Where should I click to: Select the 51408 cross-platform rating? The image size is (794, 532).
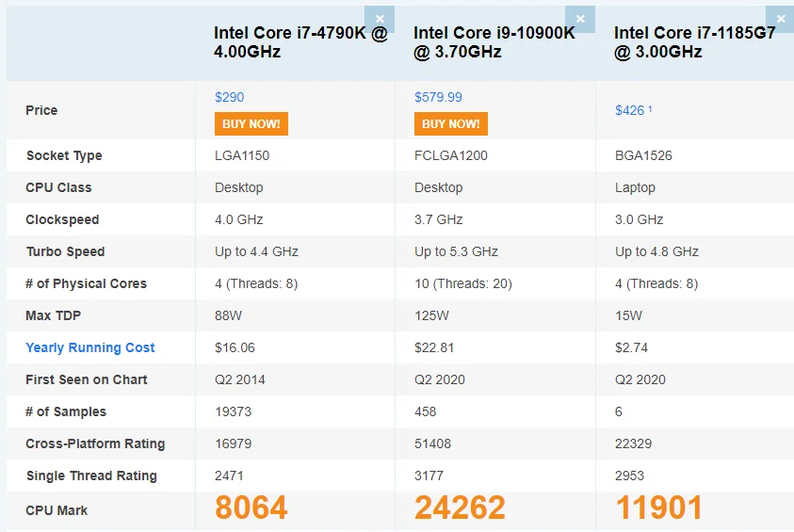[432, 443]
